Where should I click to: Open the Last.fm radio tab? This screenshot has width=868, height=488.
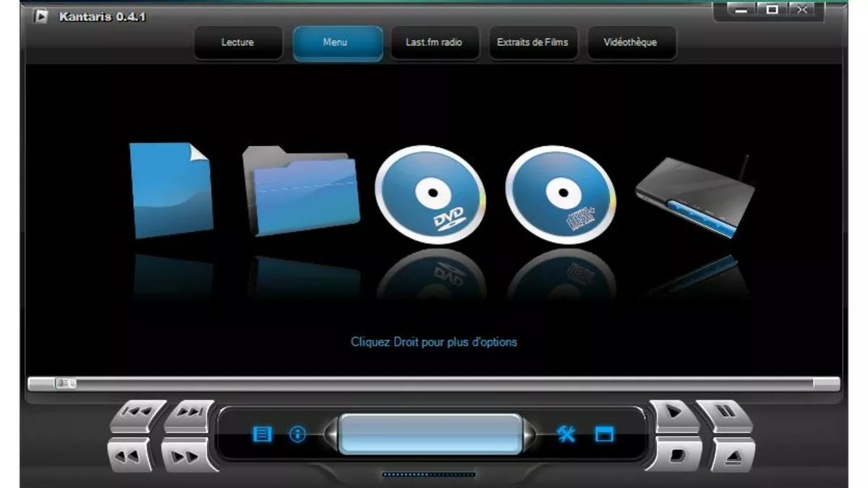[x=434, y=43]
